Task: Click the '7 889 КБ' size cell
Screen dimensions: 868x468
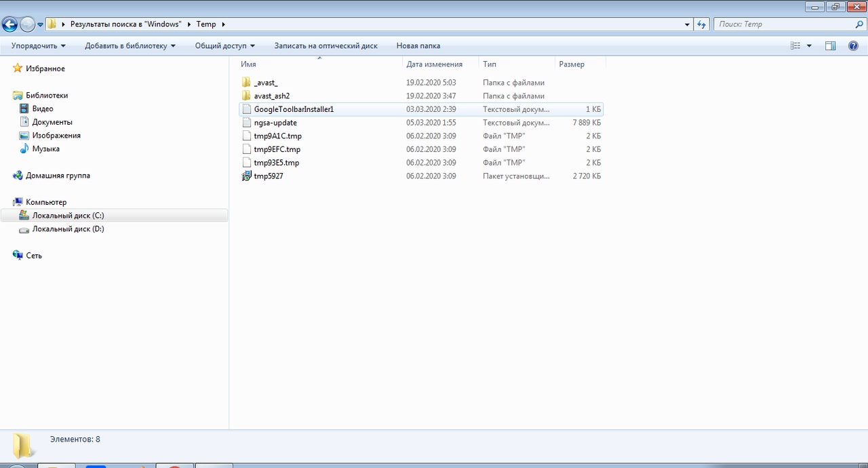Action: (587, 123)
